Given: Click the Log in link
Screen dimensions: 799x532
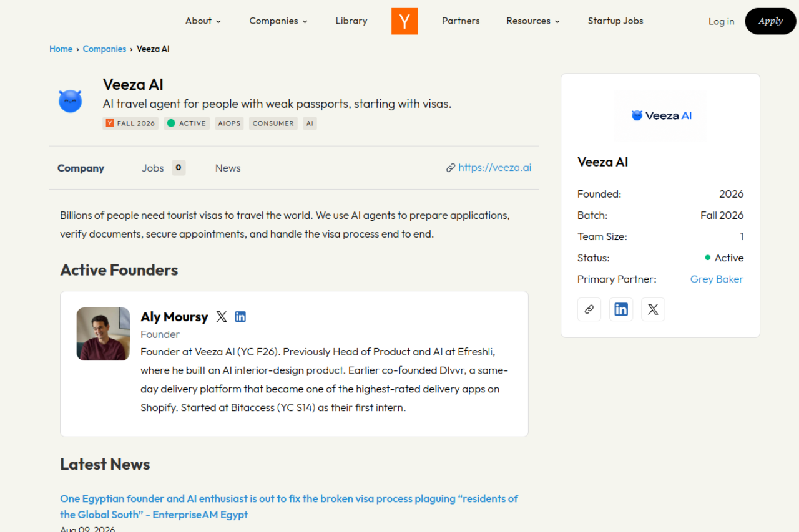Looking at the screenshot, I should 721,22.
